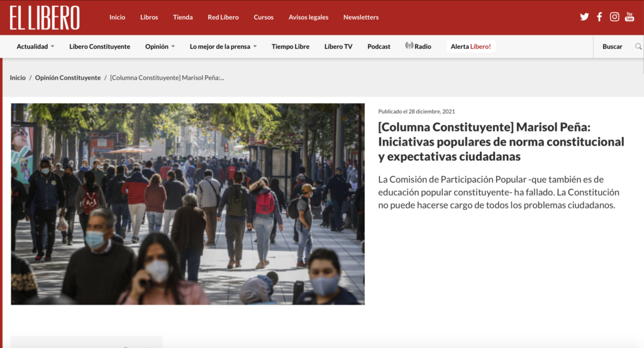The height and width of the screenshot is (348, 644).
Task: Click the El Líbero logo
Action: pos(45,18)
